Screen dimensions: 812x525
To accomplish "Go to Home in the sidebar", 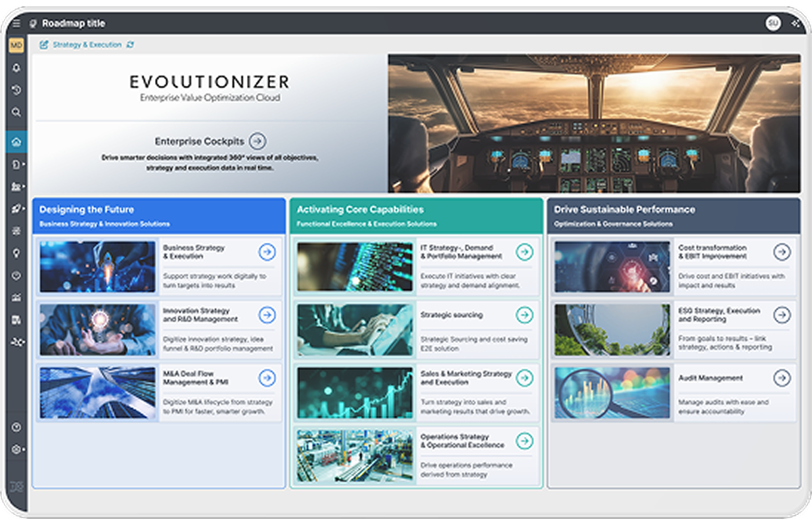I will 16,142.
